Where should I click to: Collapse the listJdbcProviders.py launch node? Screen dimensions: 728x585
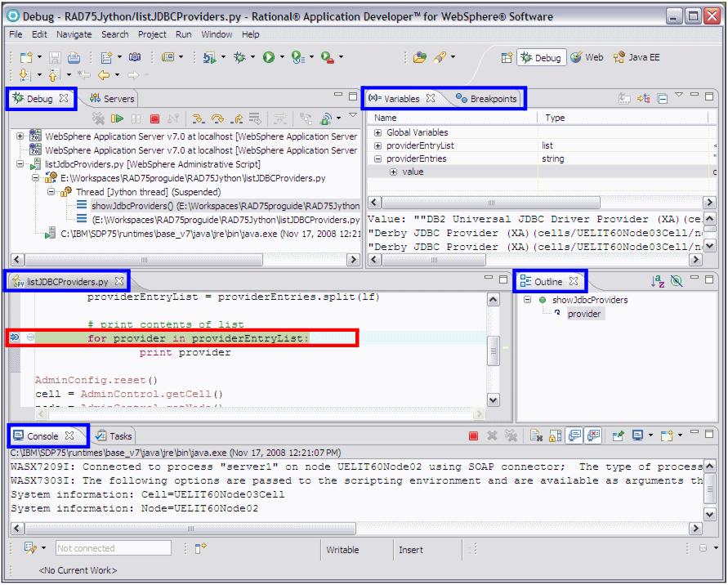(x=20, y=164)
